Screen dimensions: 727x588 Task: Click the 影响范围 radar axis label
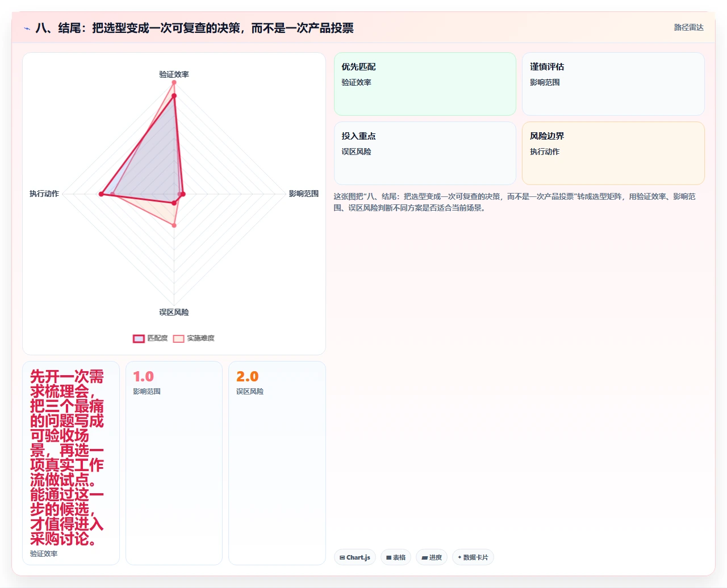coord(304,194)
